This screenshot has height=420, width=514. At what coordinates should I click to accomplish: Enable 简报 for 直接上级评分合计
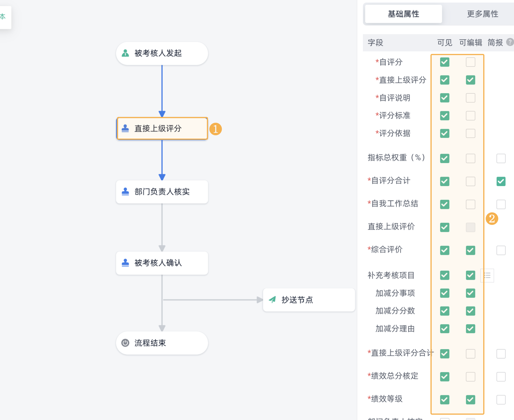(501, 354)
